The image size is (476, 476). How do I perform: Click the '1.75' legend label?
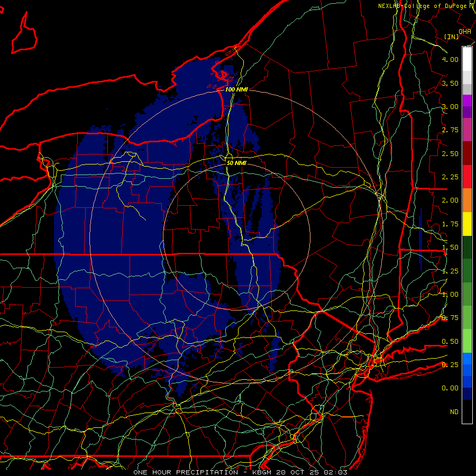pos(450,224)
